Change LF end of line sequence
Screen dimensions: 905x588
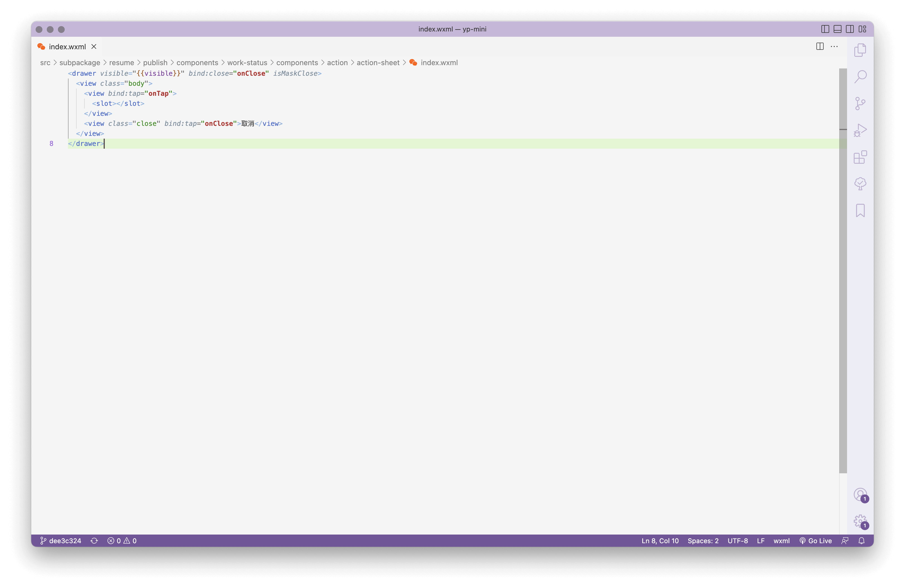click(x=760, y=540)
